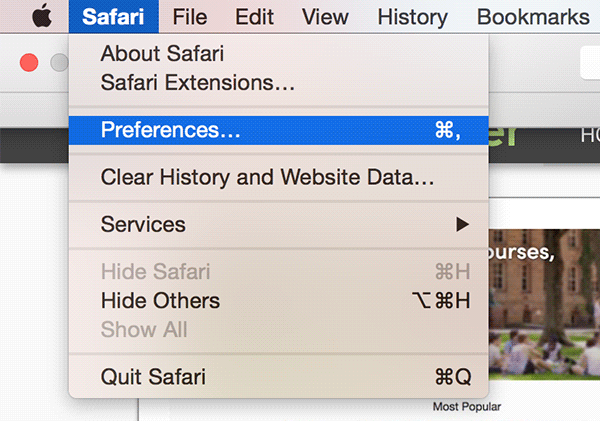This screenshot has width=600, height=421.
Task: Choose Quit Safari from the menu
Action: tap(153, 377)
